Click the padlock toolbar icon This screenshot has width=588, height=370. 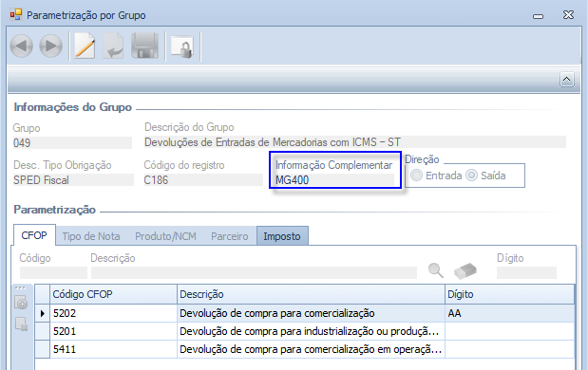[x=182, y=46]
